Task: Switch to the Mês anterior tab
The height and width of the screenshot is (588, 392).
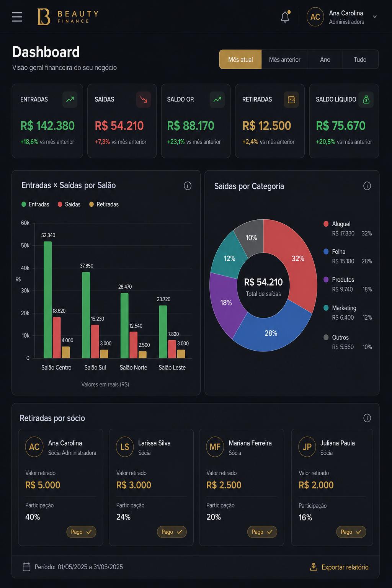Action: (284, 59)
